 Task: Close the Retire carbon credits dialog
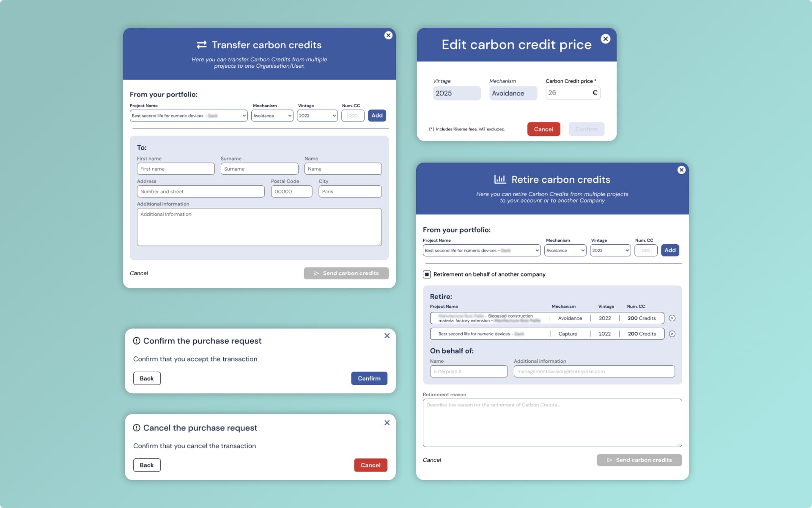coord(681,170)
